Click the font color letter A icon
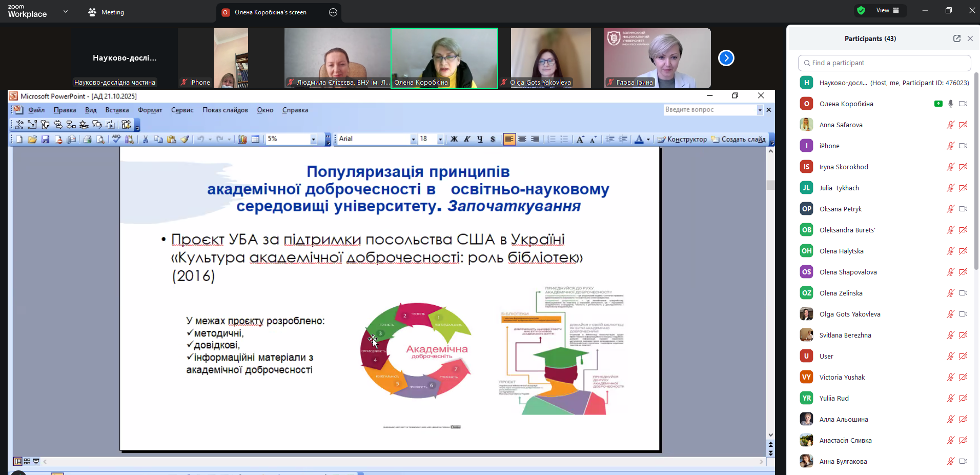Viewport: 980px width, 475px height. click(x=639, y=139)
